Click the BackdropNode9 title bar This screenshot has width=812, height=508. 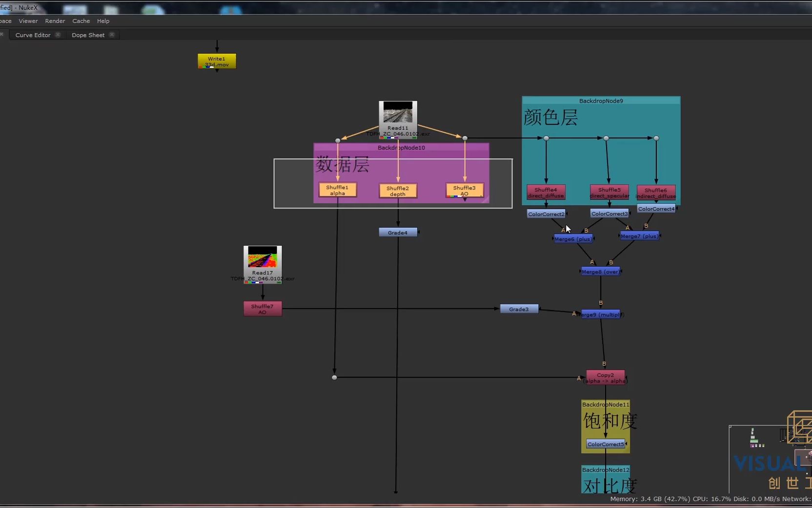coord(601,101)
